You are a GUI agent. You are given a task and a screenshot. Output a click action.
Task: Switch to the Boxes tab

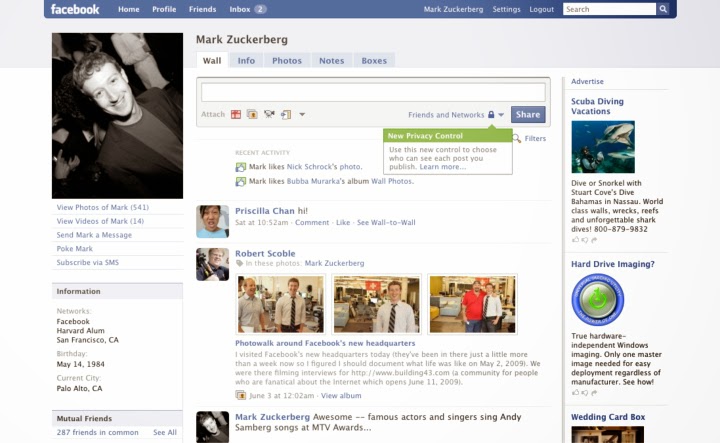pyautogui.click(x=374, y=60)
